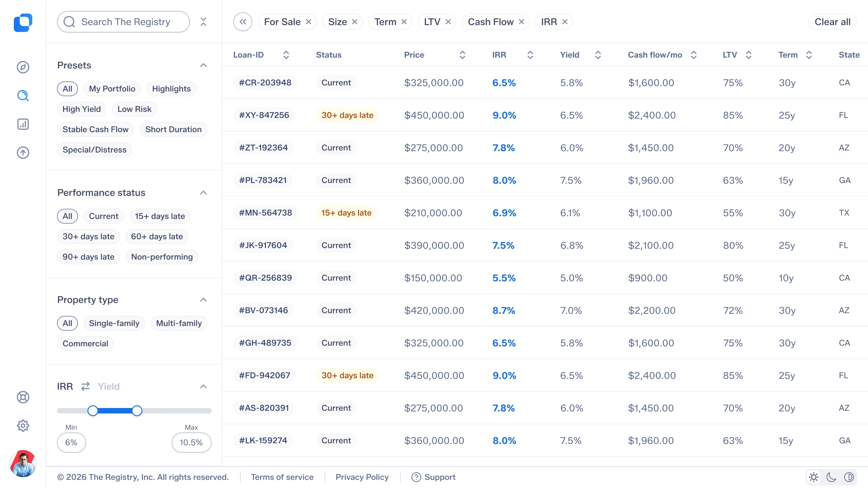The height and width of the screenshot is (488, 868).
Task: Remove the LTV filter chip
Action: [x=448, y=22]
